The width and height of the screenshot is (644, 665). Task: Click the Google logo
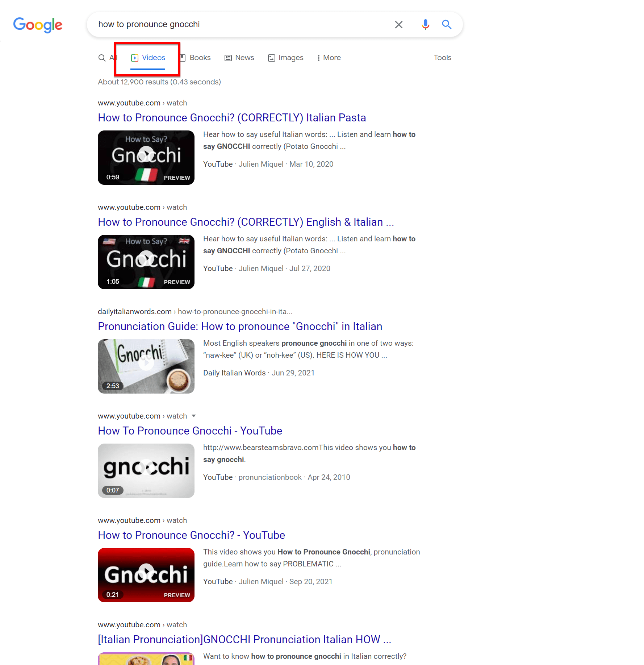pyautogui.click(x=38, y=25)
